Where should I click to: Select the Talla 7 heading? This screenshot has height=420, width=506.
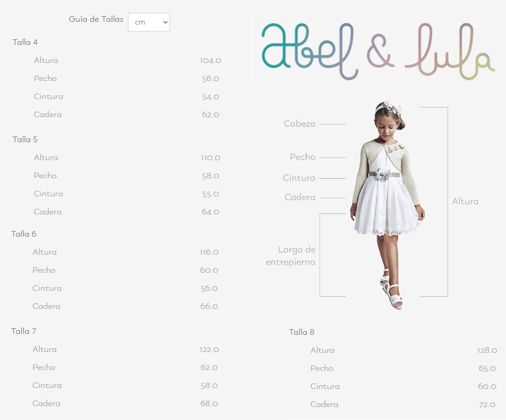pyautogui.click(x=24, y=331)
